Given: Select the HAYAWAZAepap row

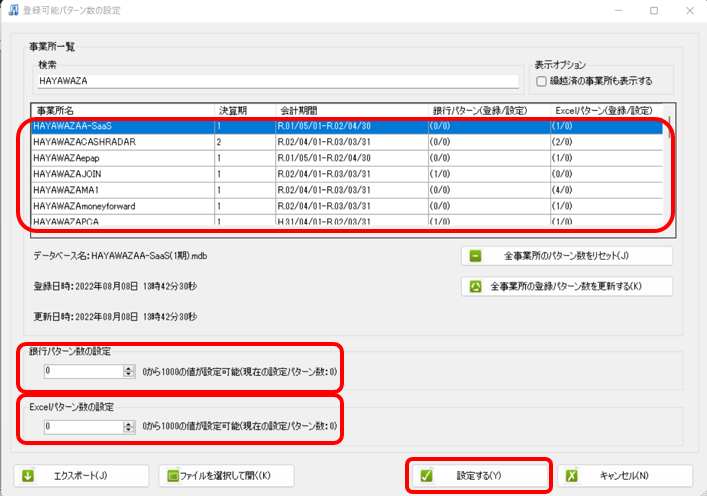Looking at the screenshot, I should coord(347,158).
